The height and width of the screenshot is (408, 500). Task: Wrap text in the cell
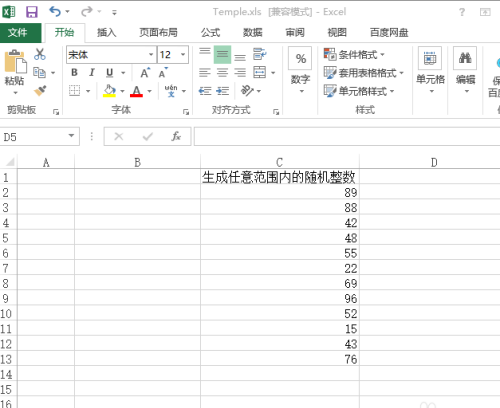[259, 54]
